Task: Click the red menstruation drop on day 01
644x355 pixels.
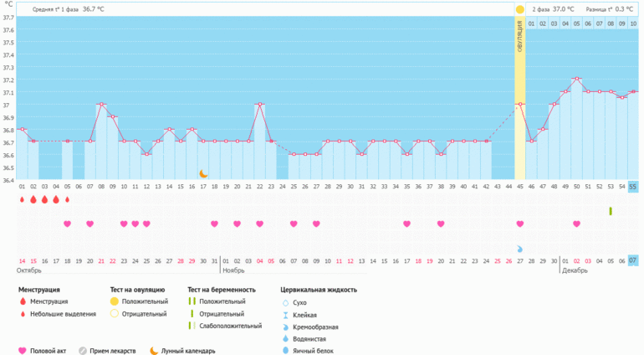Action: click(x=22, y=200)
